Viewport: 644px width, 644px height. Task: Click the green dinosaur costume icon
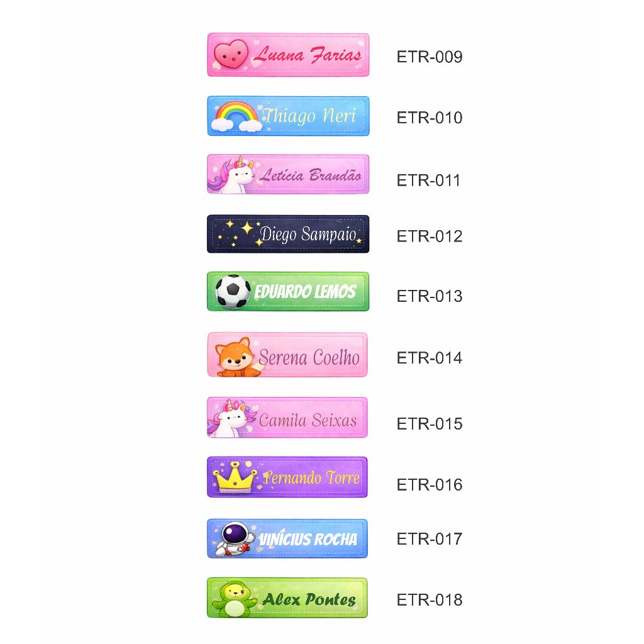click(x=233, y=599)
